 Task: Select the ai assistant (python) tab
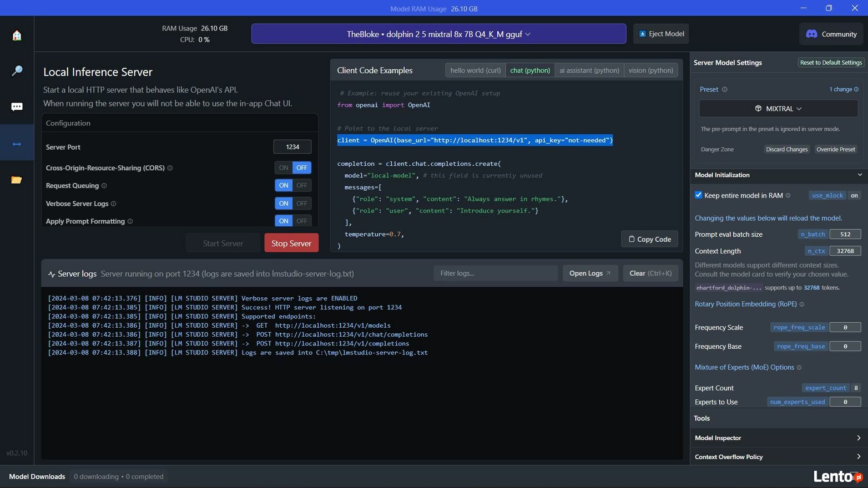point(589,70)
